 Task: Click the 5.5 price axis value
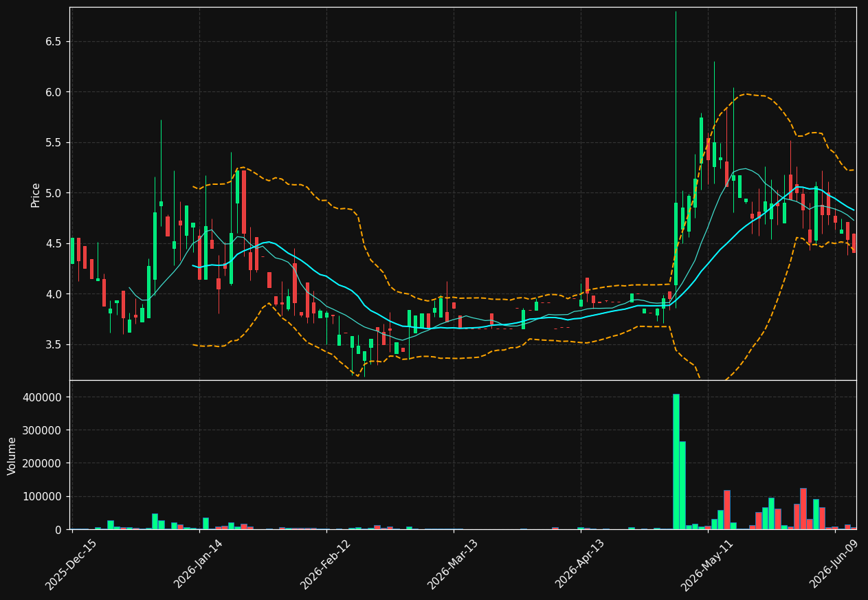click(53, 142)
